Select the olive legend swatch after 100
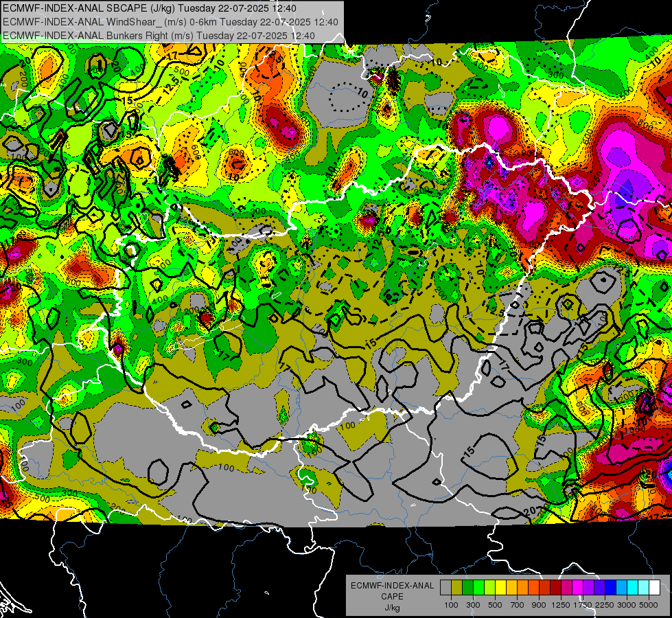The image size is (672, 618). 457,588
